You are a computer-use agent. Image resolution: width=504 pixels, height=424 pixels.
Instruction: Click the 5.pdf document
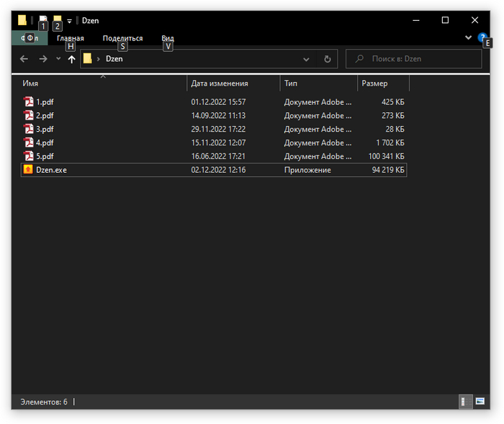45,156
